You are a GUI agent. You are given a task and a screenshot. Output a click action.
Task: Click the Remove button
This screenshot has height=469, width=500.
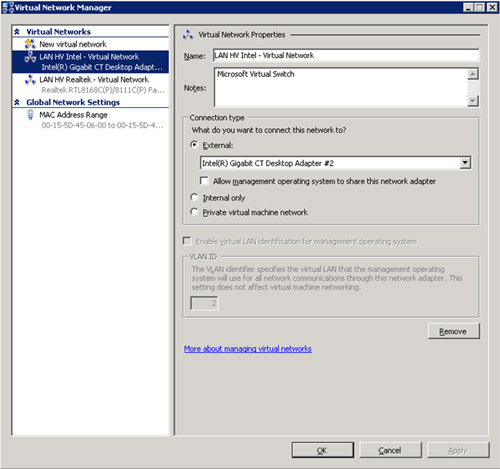(454, 331)
